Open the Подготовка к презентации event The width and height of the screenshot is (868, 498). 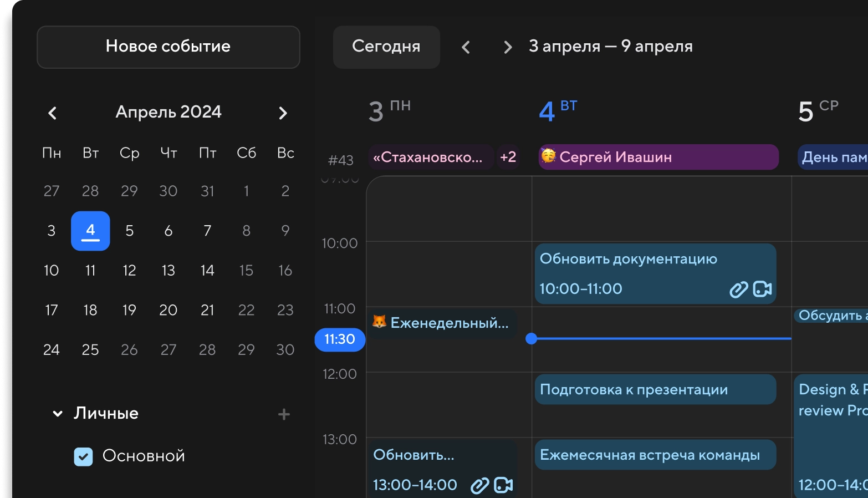click(655, 390)
